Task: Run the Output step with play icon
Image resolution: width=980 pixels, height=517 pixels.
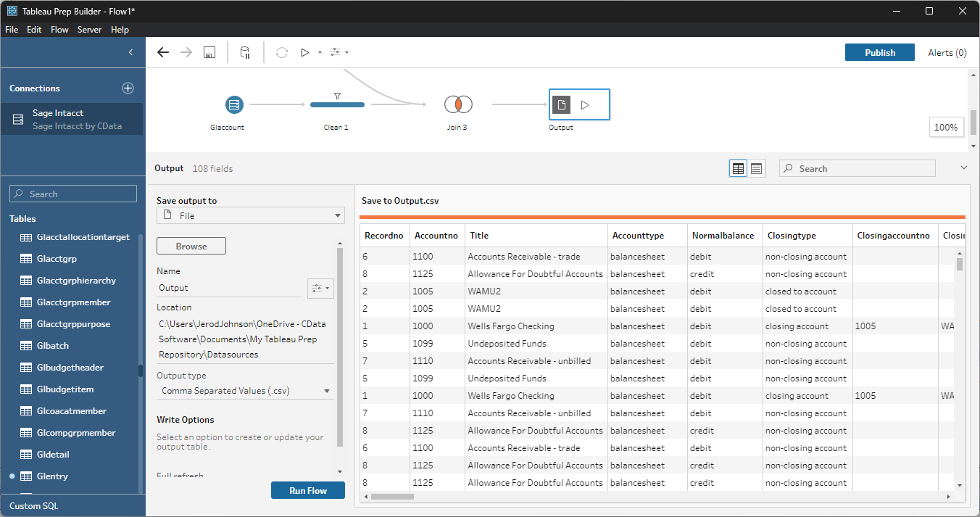Action: pyautogui.click(x=585, y=104)
